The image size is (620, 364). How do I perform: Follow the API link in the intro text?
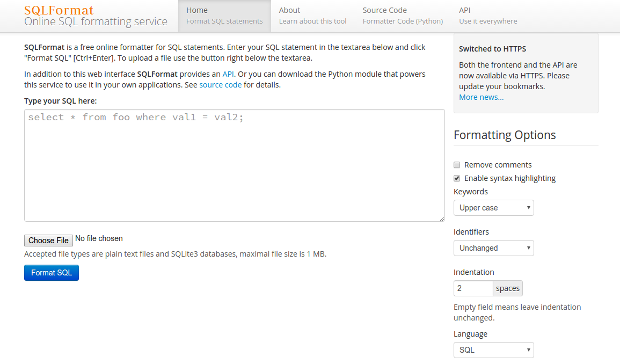pyautogui.click(x=228, y=74)
